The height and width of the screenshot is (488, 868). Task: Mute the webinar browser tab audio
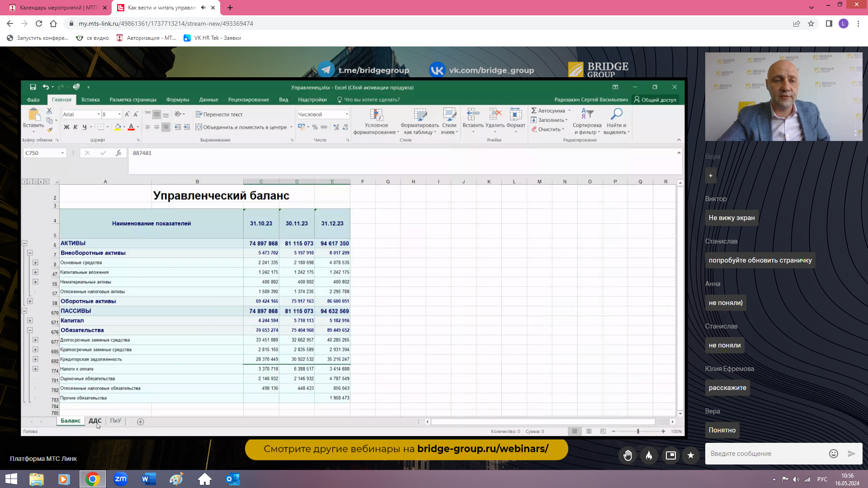point(203,8)
